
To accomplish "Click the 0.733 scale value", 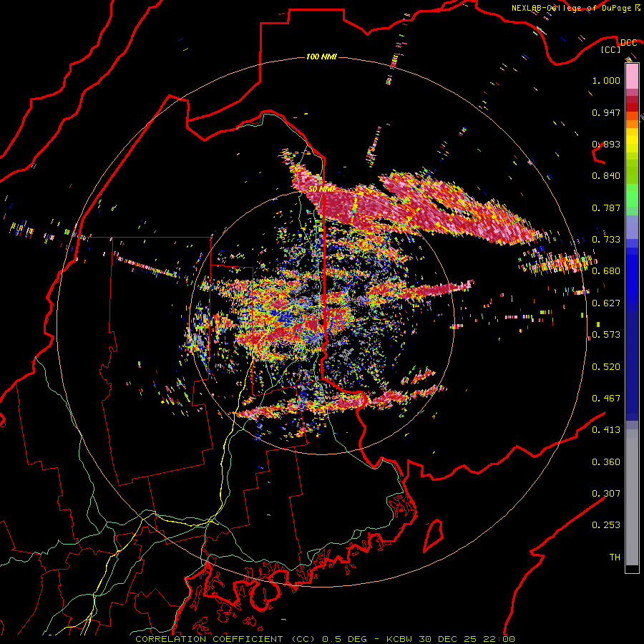I will point(606,240).
